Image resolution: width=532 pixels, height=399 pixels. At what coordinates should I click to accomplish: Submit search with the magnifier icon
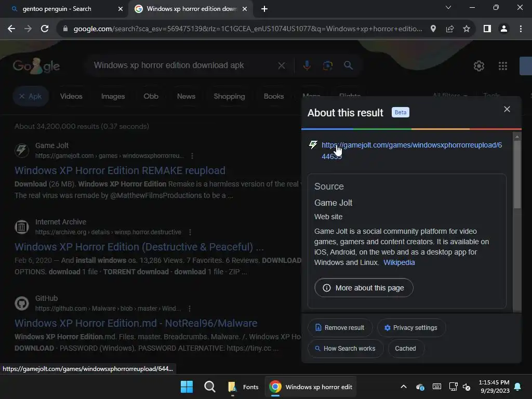(x=348, y=65)
